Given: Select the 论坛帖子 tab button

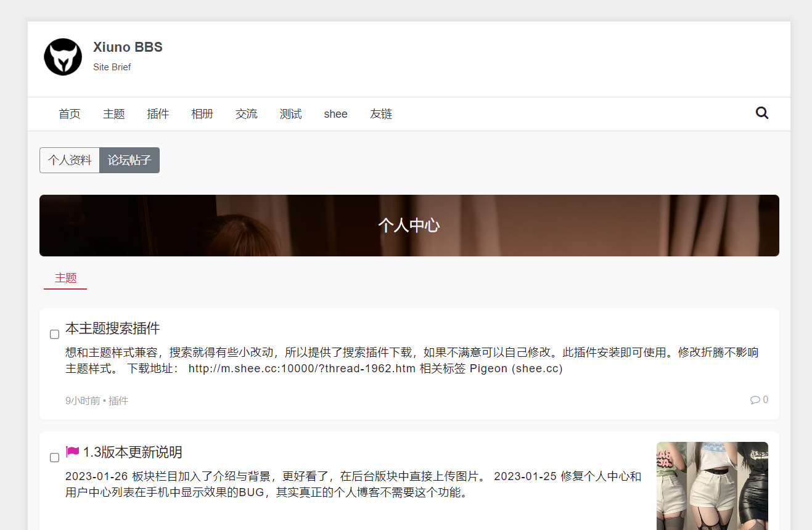Looking at the screenshot, I should tap(129, 160).
